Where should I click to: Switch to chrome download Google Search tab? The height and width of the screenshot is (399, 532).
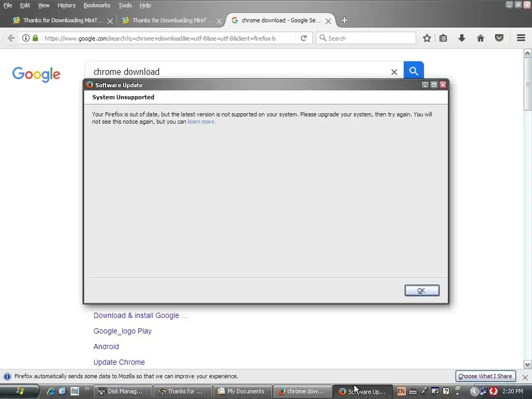pyautogui.click(x=281, y=20)
